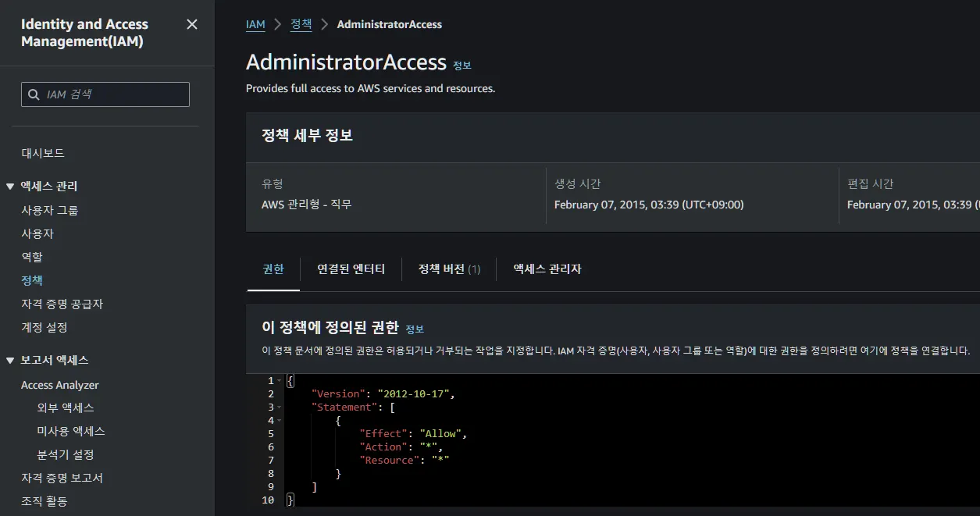Open the 대시보드 page
The width and height of the screenshot is (980, 516).
click(x=43, y=153)
